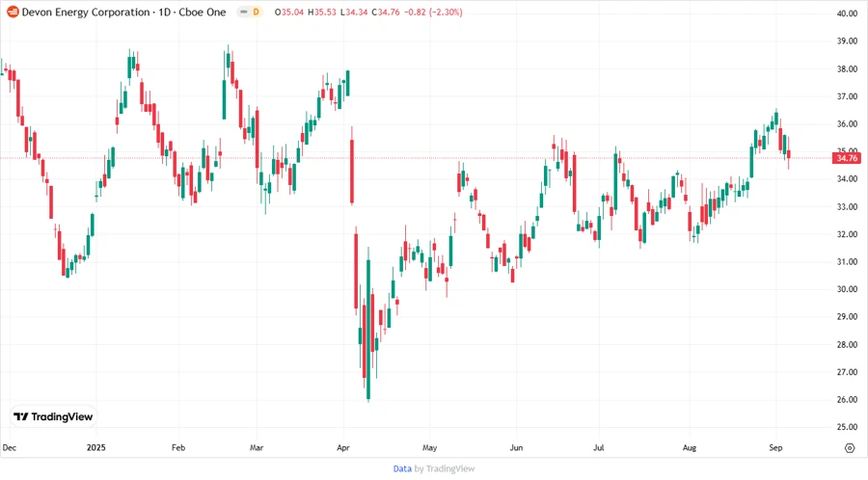Screen dimensions: 868x480
Task: Click the 32.00 price axis label
Action: tap(847, 234)
